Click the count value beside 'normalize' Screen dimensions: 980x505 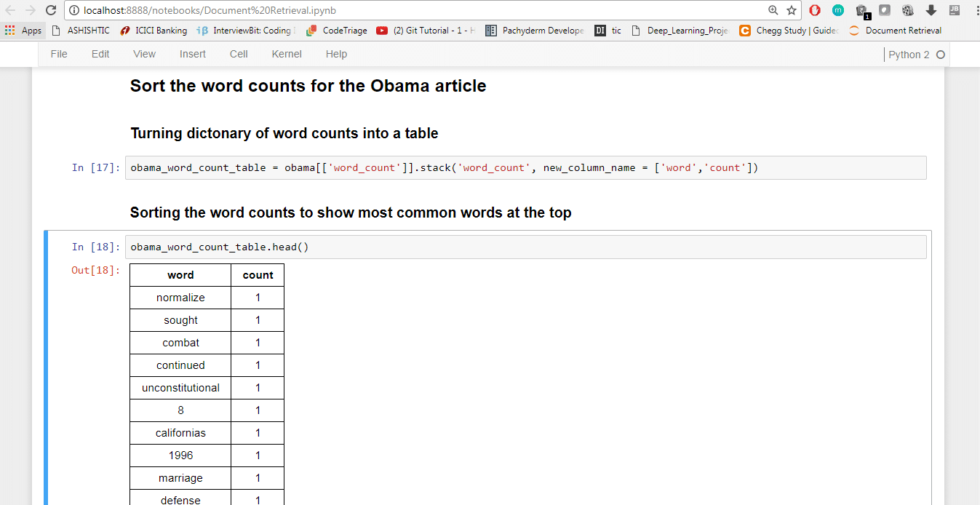pyautogui.click(x=258, y=298)
